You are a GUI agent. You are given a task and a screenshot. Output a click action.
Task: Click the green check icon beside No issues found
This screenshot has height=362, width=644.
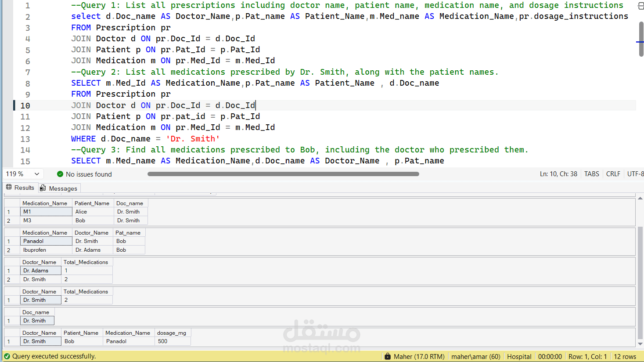tap(60, 174)
